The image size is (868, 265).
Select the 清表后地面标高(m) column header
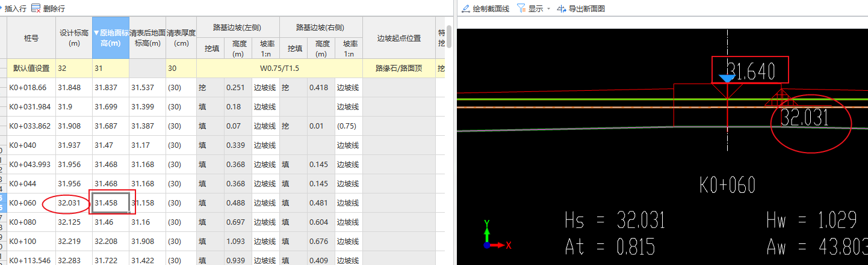click(147, 38)
